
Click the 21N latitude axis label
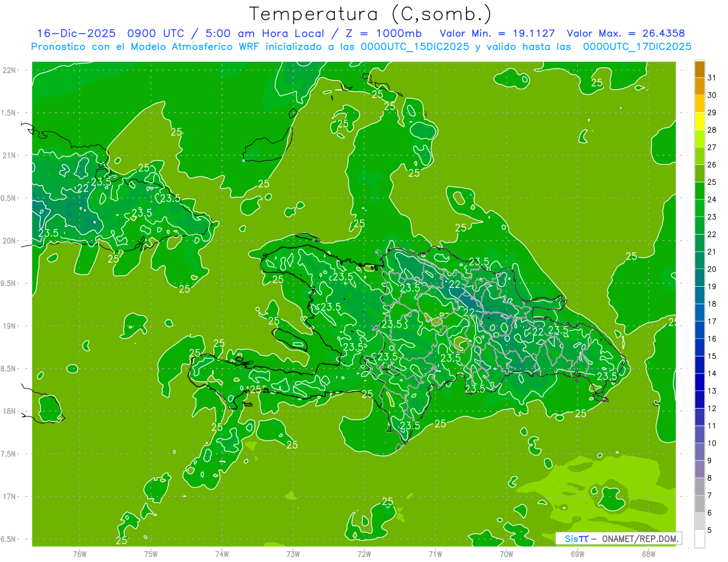click(x=8, y=155)
